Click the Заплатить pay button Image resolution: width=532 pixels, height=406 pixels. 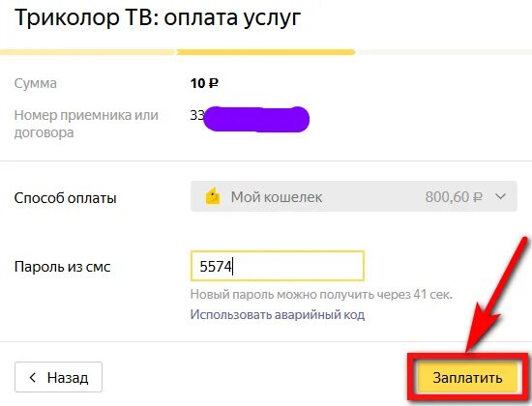pyautogui.click(x=467, y=378)
